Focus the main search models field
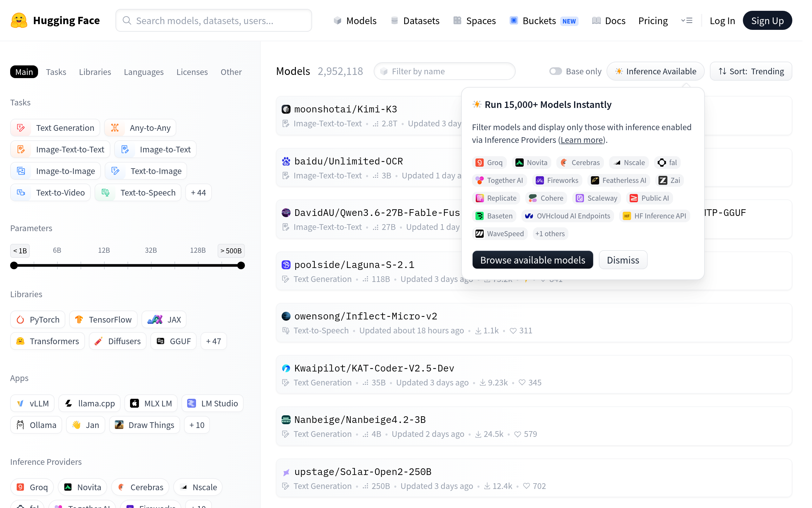Screen dimensions: 812x508 [214, 21]
